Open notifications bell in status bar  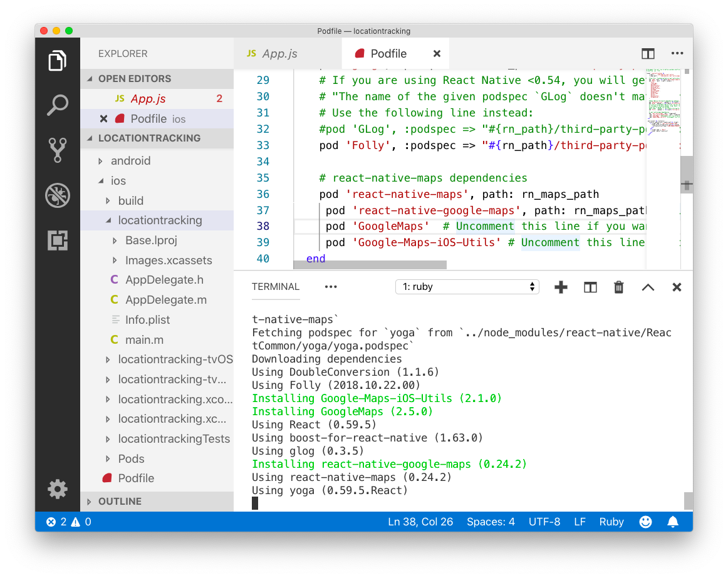click(x=673, y=522)
